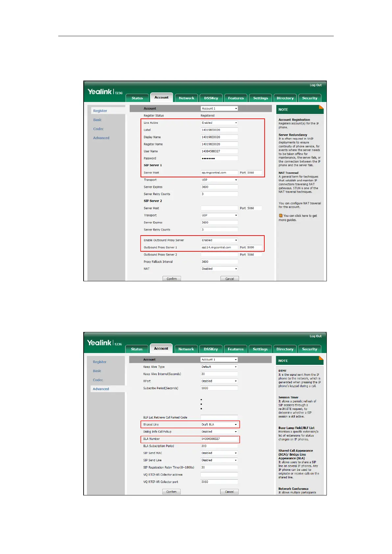Click User Name field showing 14084588327
Screen dimensions: 392x554
coord(219,151)
